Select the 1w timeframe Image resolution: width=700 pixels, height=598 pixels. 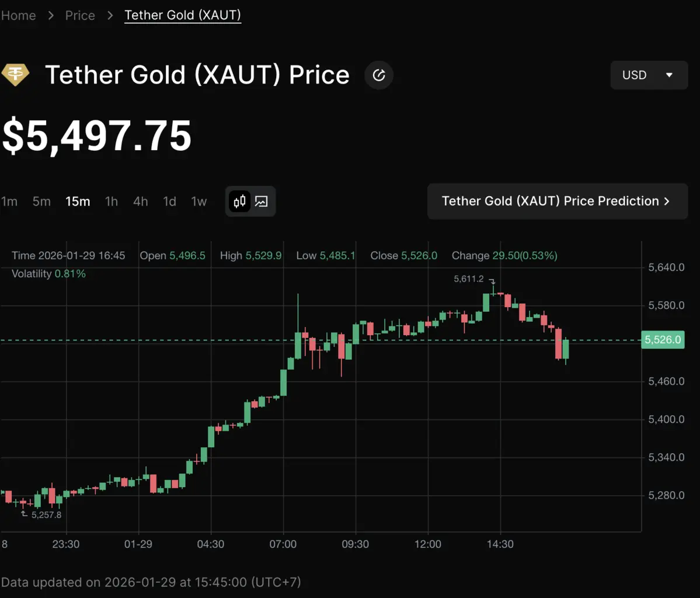point(199,201)
